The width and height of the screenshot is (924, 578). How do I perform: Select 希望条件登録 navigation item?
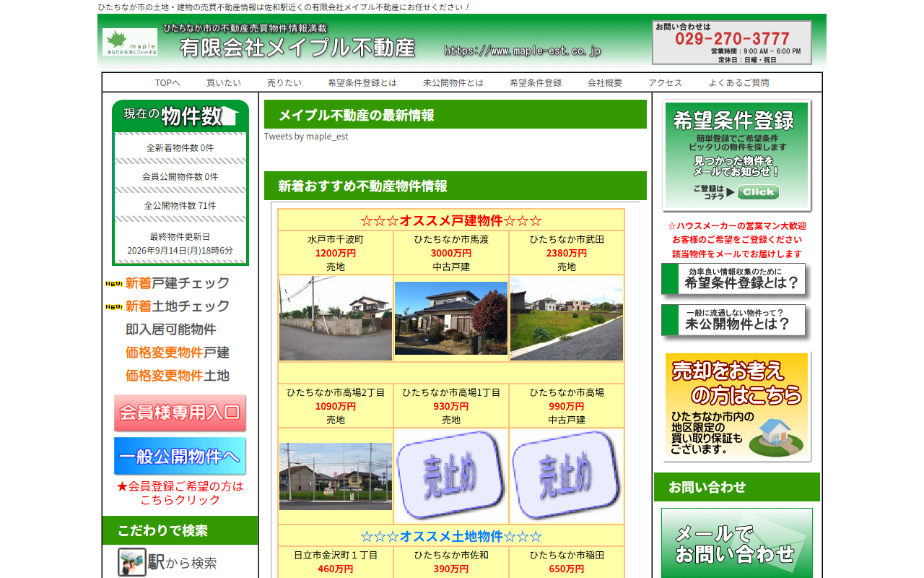(536, 83)
